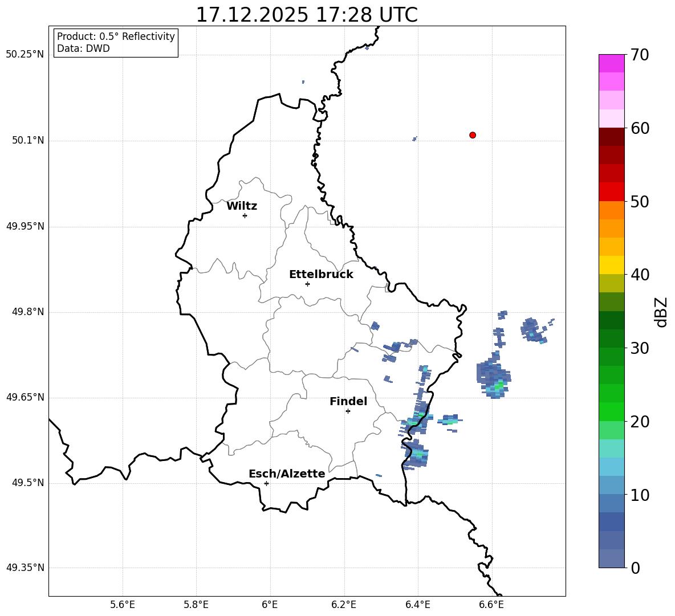Screen dimensions: 675x616
Task: Click the magenta top colorbar segment
Action: [611, 63]
